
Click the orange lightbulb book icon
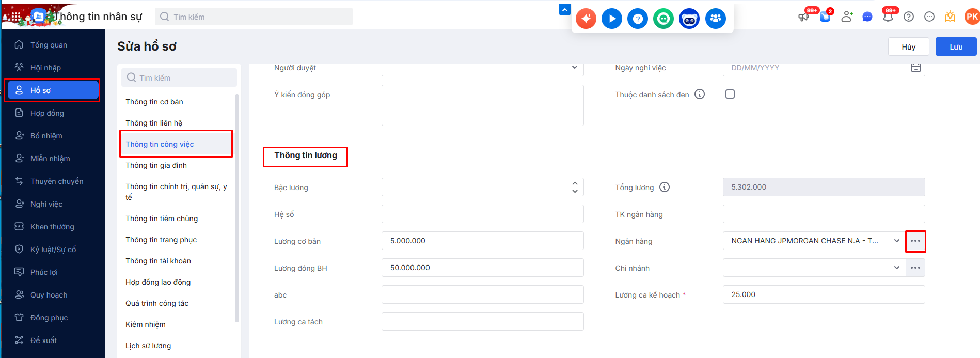tap(950, 17)
